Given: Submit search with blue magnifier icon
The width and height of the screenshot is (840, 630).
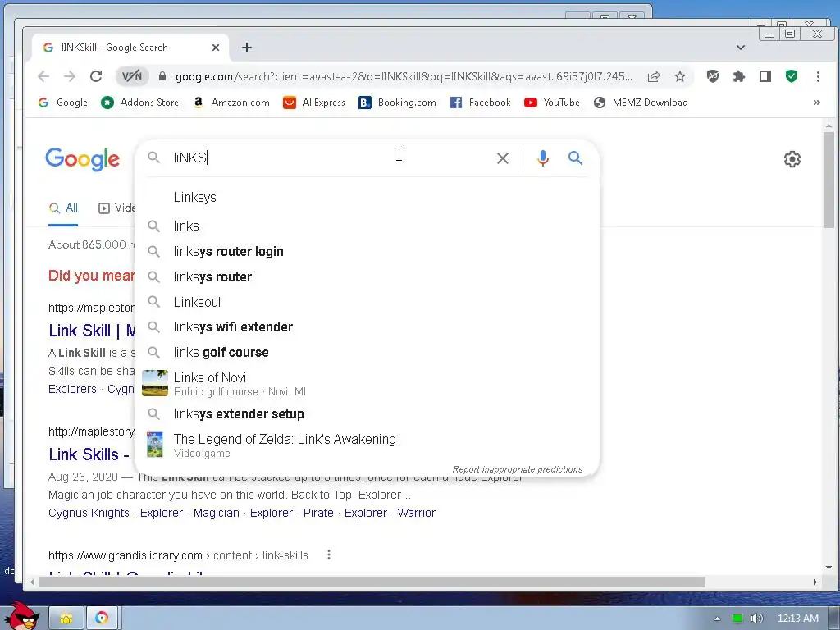Looking at the screenshot, I should 575,158.
